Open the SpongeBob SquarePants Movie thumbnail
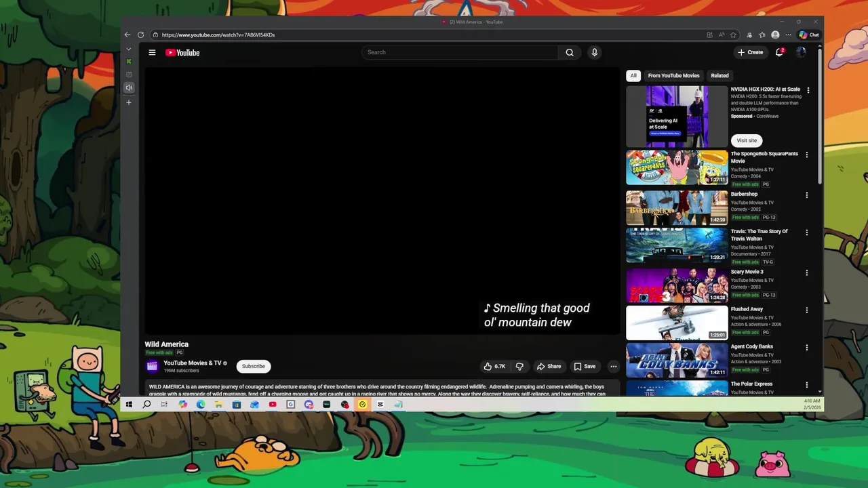The image size is (868, 488). (x=677, y=167)
